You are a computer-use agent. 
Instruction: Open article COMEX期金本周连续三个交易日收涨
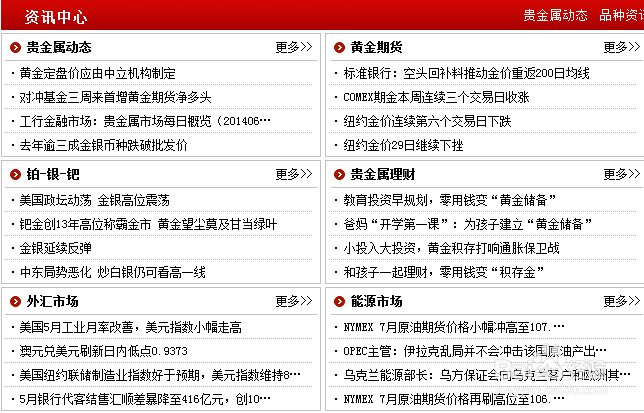coord(436,97)
